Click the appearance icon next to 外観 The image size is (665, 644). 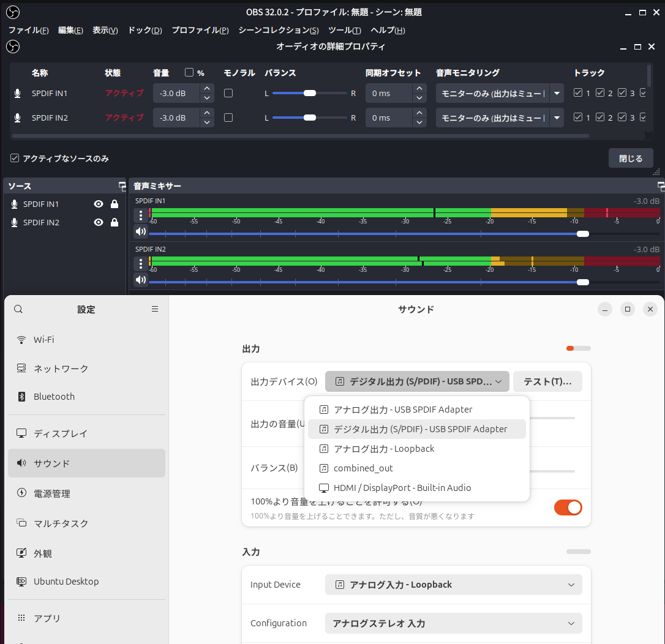21,553
